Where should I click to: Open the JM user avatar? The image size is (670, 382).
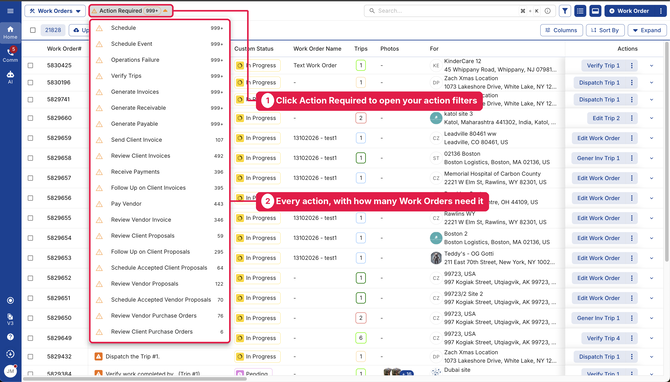(10, 371)
